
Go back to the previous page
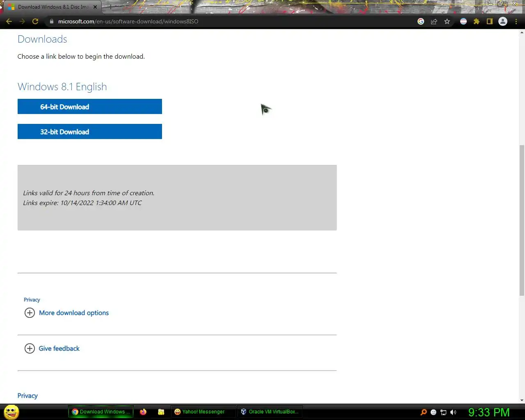click(9, 21)
